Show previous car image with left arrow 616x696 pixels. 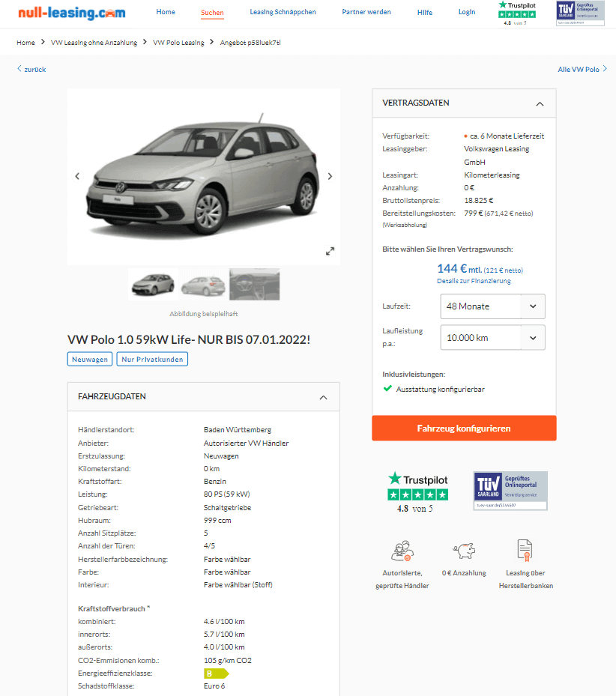[77, 176]
